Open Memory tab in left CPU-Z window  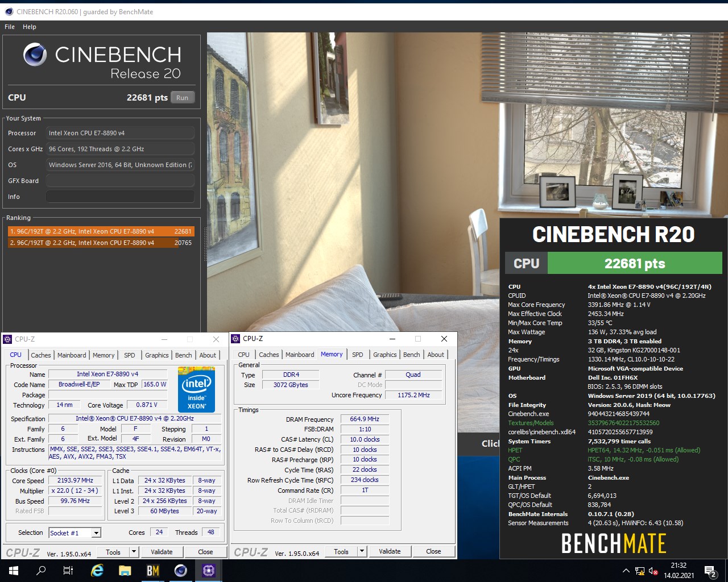[x=104, y=355]
